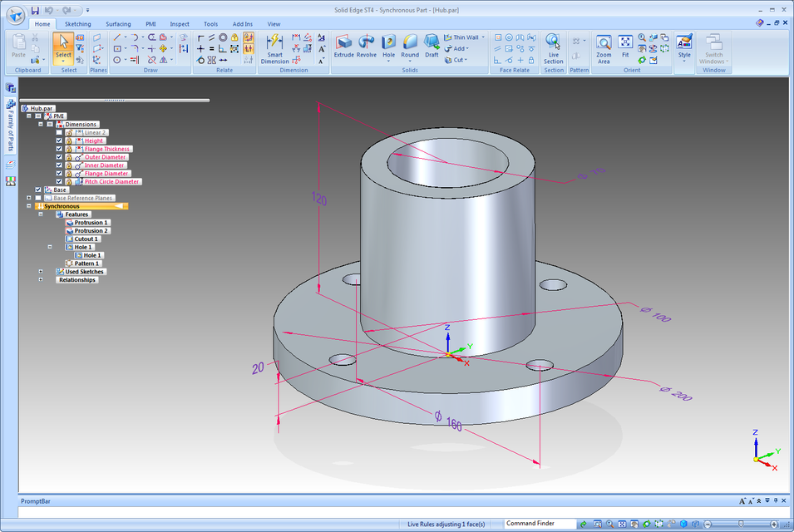The width and height of the screenshot is (794, 532).
Task: Activate the Smart Dimension tool
Action: 274,49
